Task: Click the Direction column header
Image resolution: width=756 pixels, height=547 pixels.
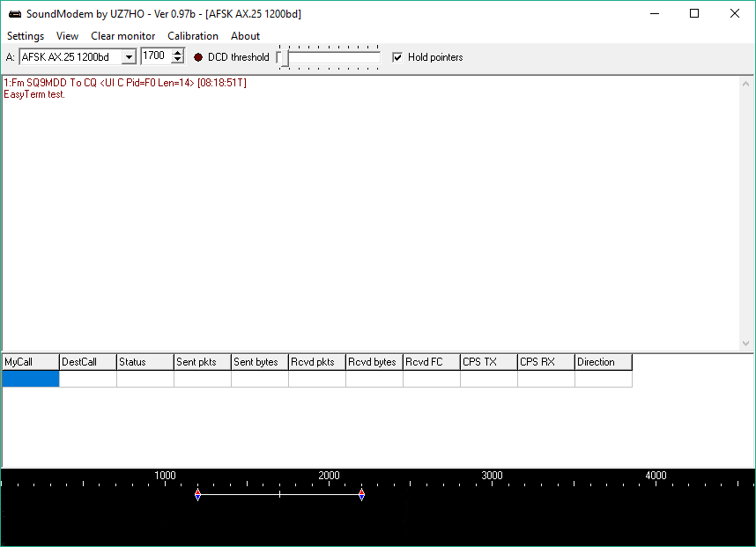Action: click(x=603, y=362)
